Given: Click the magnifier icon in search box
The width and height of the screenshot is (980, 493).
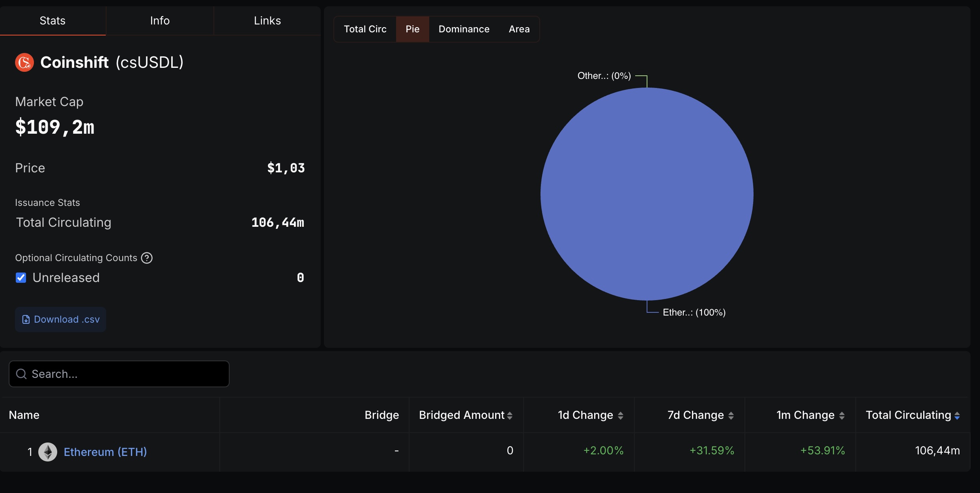Looking at the screenshot, I should [21, 374].
